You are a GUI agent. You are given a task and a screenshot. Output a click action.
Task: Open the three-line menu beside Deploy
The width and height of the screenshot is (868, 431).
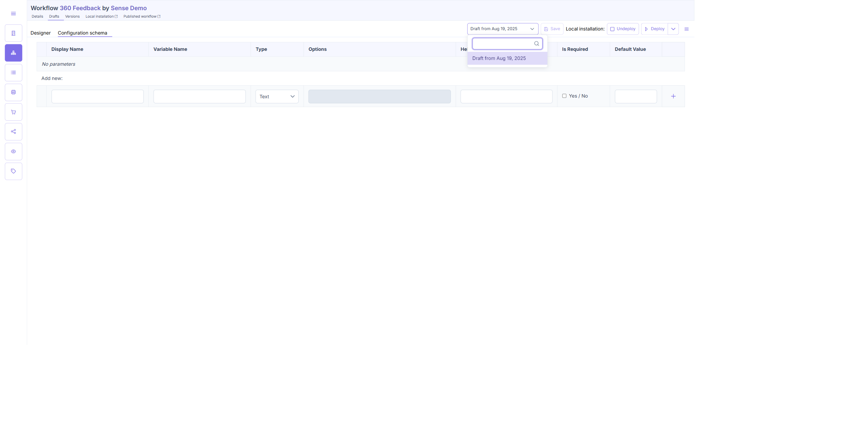click(x=687, y=29)
